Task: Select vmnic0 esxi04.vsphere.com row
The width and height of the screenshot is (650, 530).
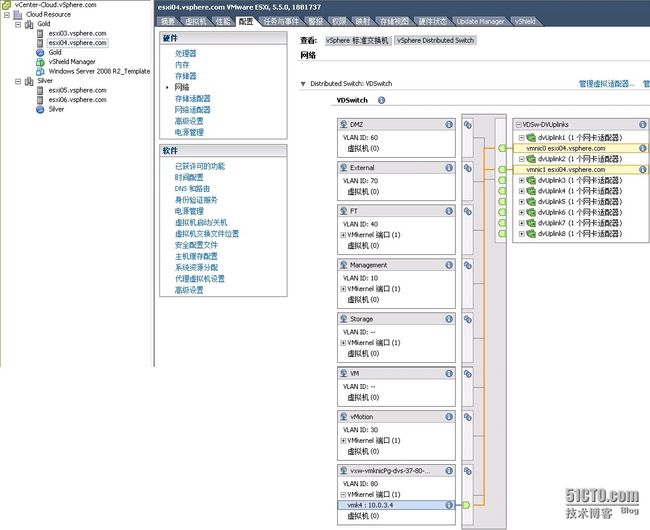Action: (580, 148)
